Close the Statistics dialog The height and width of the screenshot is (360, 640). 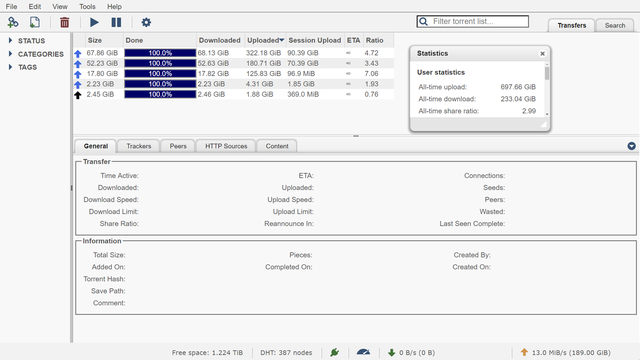point(542,53)
